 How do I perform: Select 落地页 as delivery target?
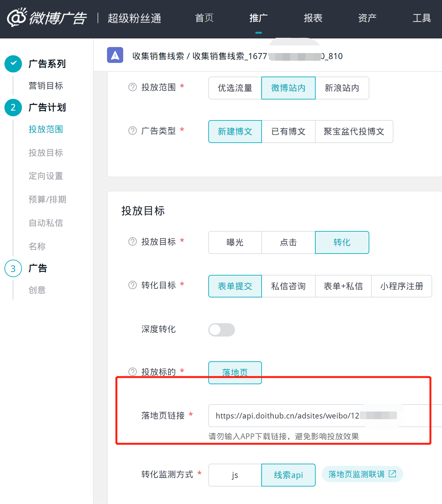[235, 373]
